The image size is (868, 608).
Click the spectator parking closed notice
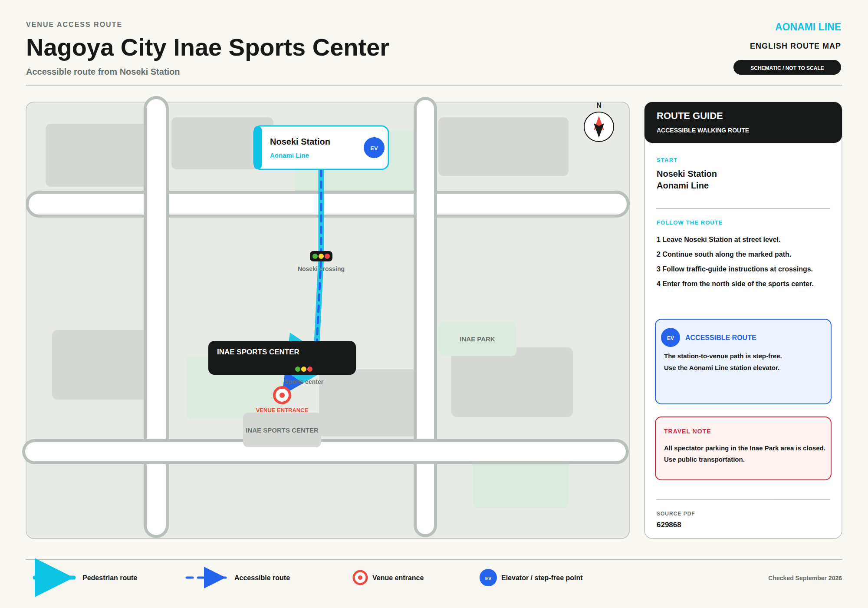(x=744, y=448)
